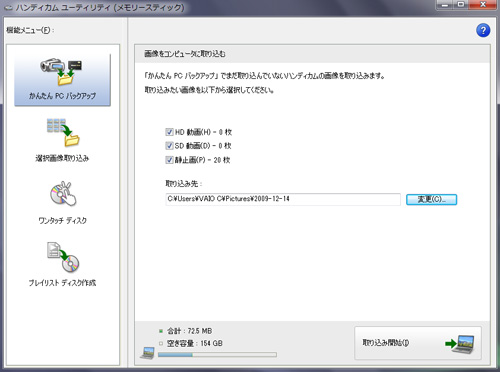Click the 画像をコンピュータに取り込む header
The height and width of the screenshot is (372, 500).
point(185,54)
